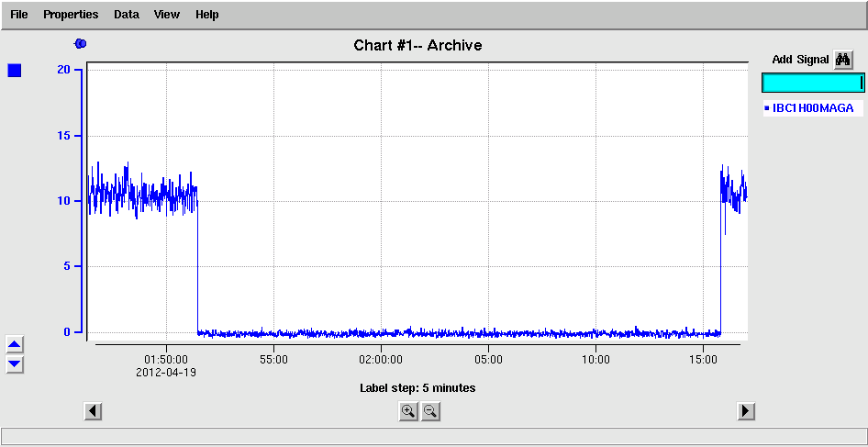Click the Y axis value 5
The width and height of the screenshot is (868, 447).
pyautogui.click(x=66, y=266)
